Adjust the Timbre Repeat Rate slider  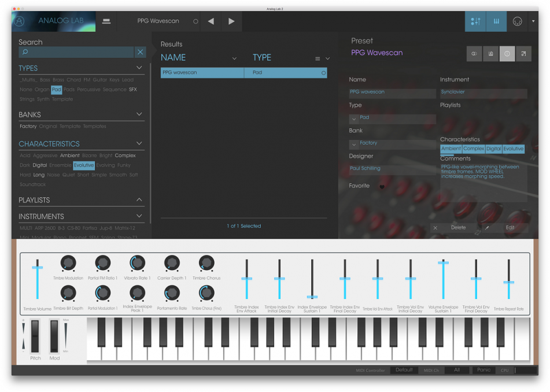508,279
